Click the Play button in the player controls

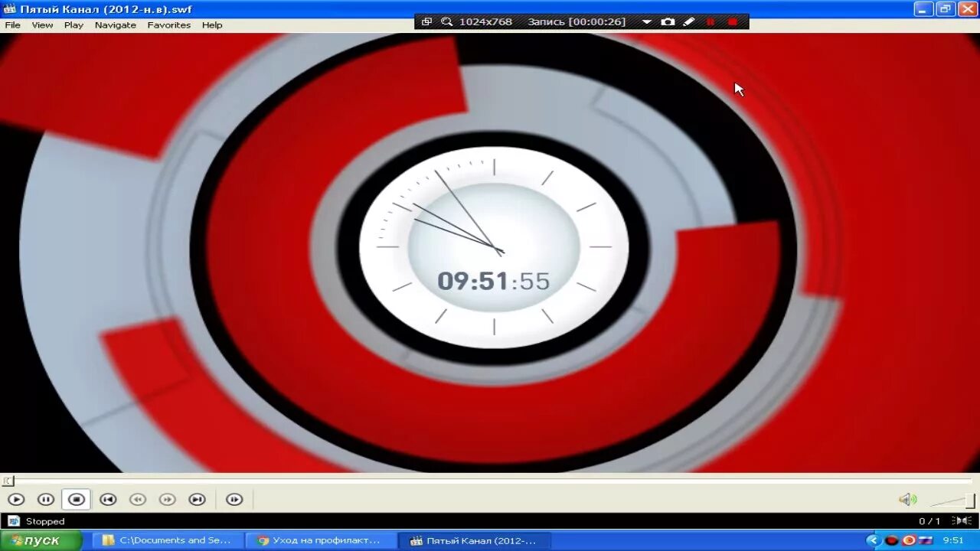click(x=16, y=500)
